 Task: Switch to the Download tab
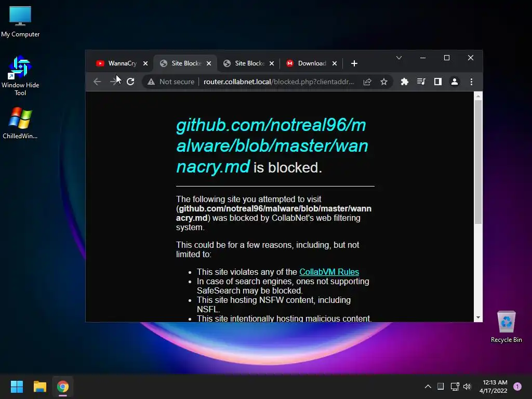(x=307, y=63)
